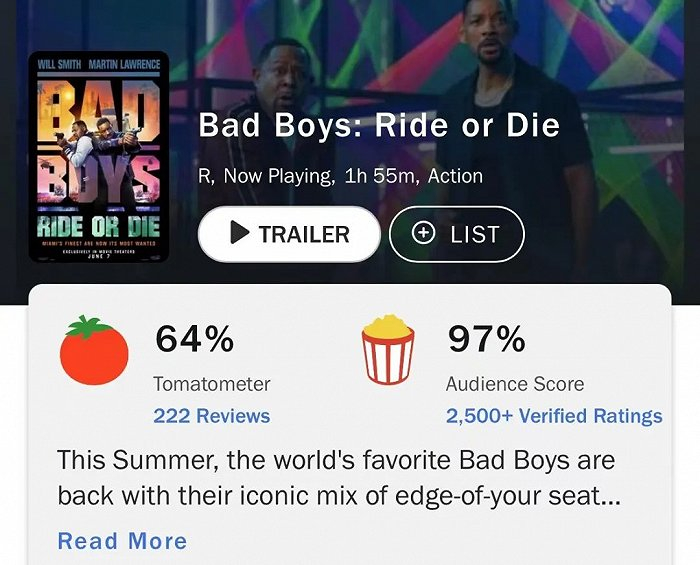Click the movie title Bad Boys: Ride or Die
Viewport: 700px width, 565px height.
point(379,126)
